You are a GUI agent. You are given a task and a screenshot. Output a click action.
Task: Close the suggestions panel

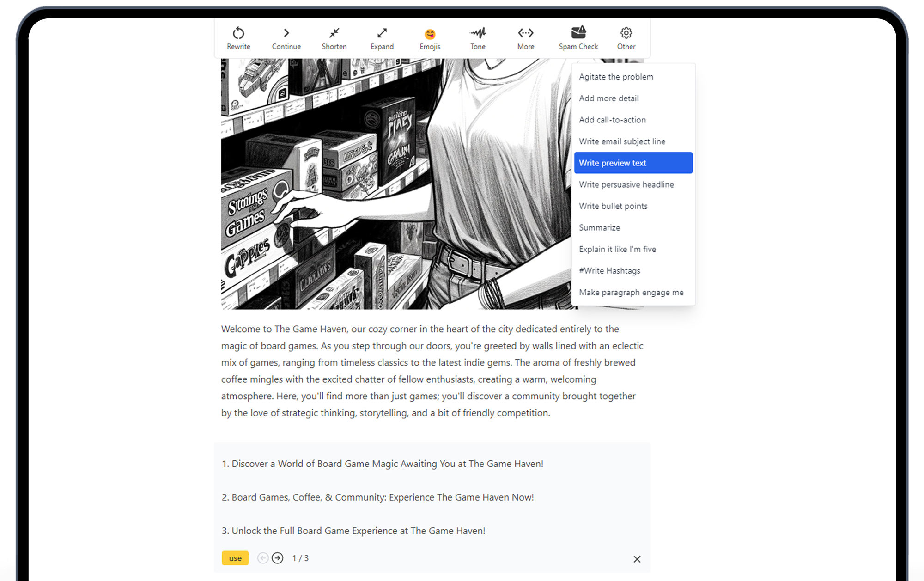[637, 559]
